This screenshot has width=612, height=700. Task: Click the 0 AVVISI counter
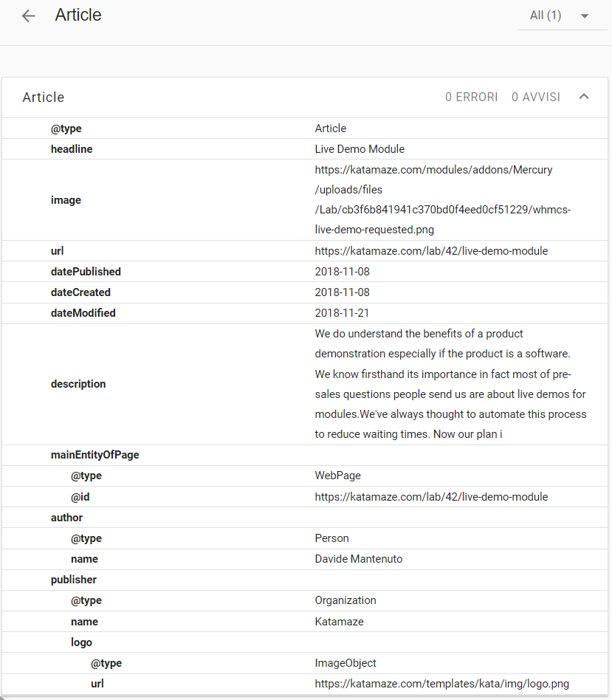pyautogui.click(x=536, y=97)
